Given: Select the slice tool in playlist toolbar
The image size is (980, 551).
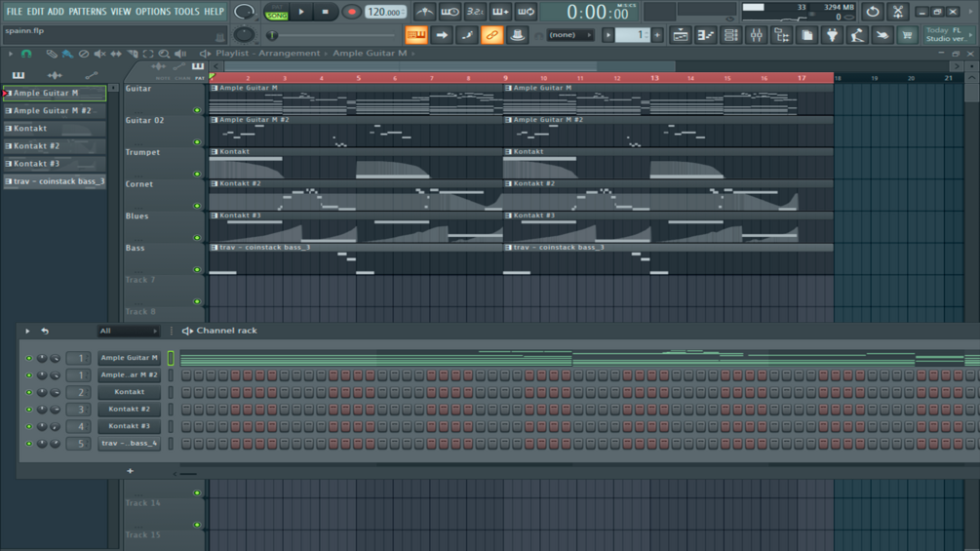Looking at the screenshot, I should click(x=132, y=54).
